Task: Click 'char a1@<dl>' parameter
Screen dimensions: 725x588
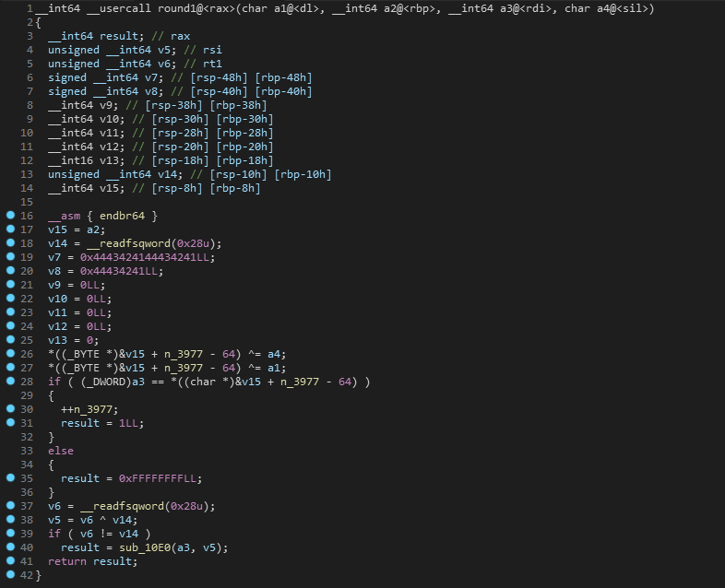Action: 280,8
